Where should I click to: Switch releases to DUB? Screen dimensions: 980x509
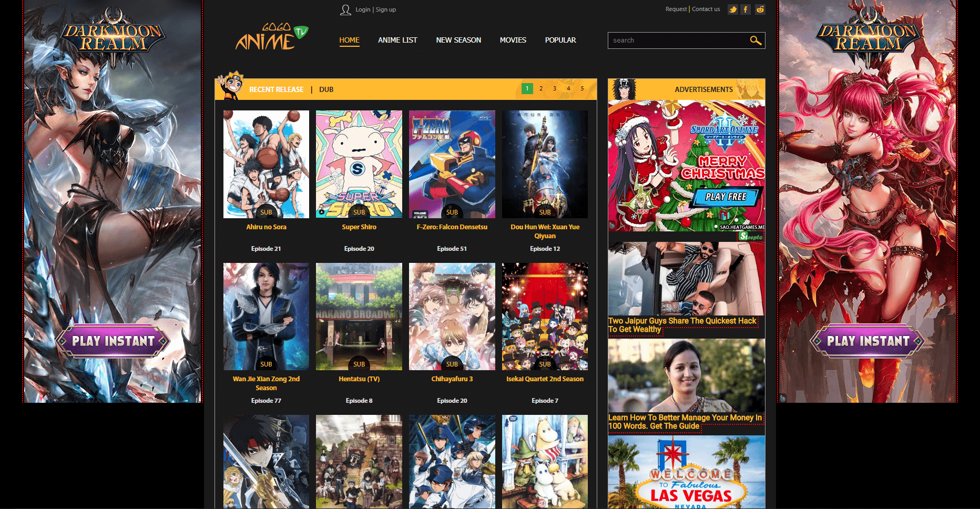point(326,89)
